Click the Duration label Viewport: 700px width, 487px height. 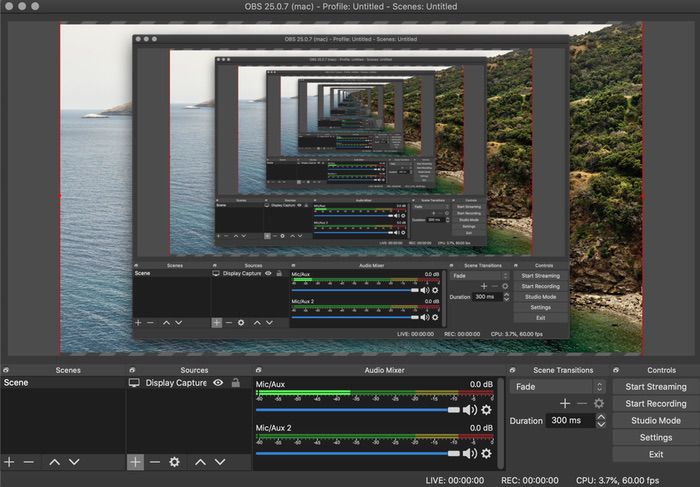coord(526,420)
